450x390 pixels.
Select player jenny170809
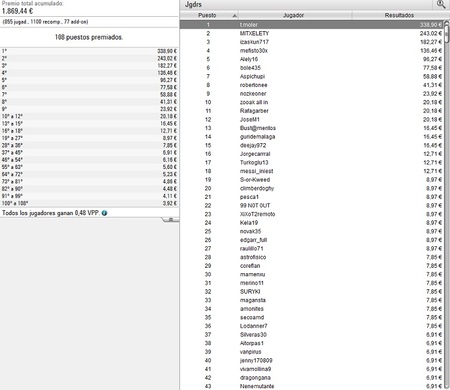(256, 361)
